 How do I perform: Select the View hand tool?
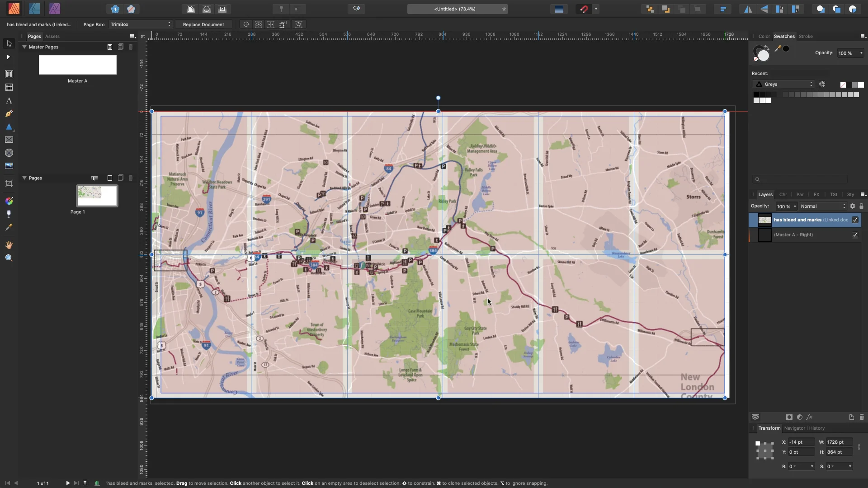point(9,245)
